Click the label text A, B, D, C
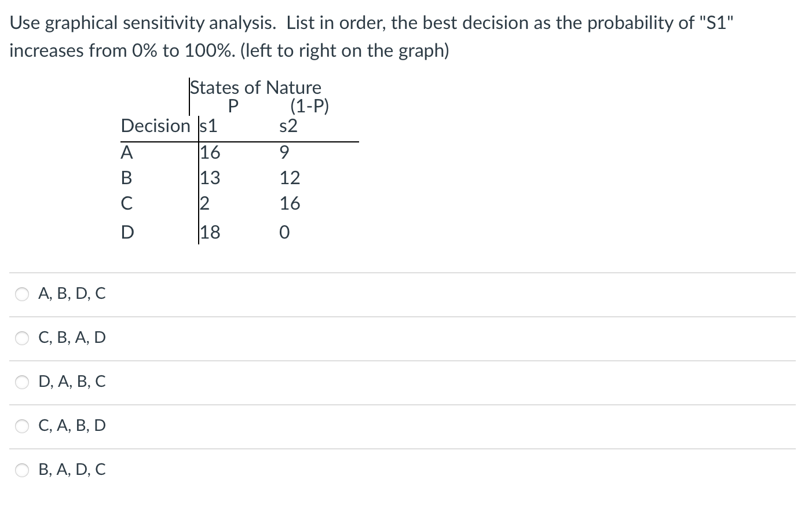The height and width of the screenshot is (505, 812). (71, 294)
